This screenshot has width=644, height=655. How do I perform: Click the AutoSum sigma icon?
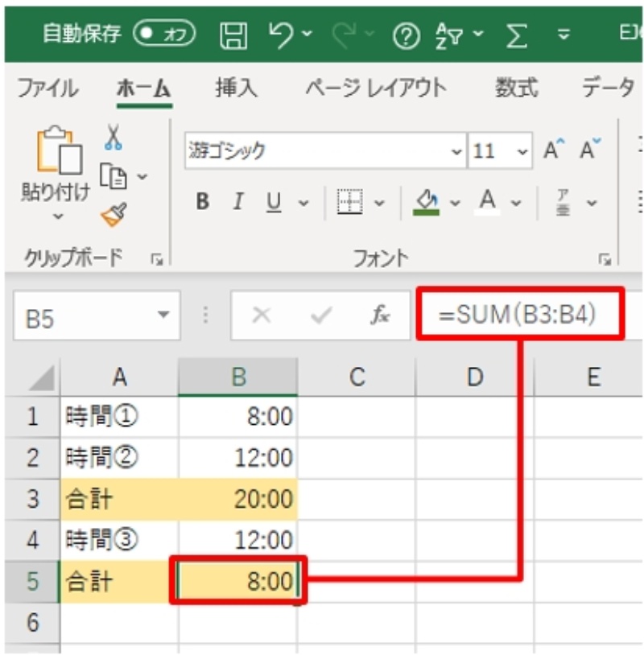516,35
